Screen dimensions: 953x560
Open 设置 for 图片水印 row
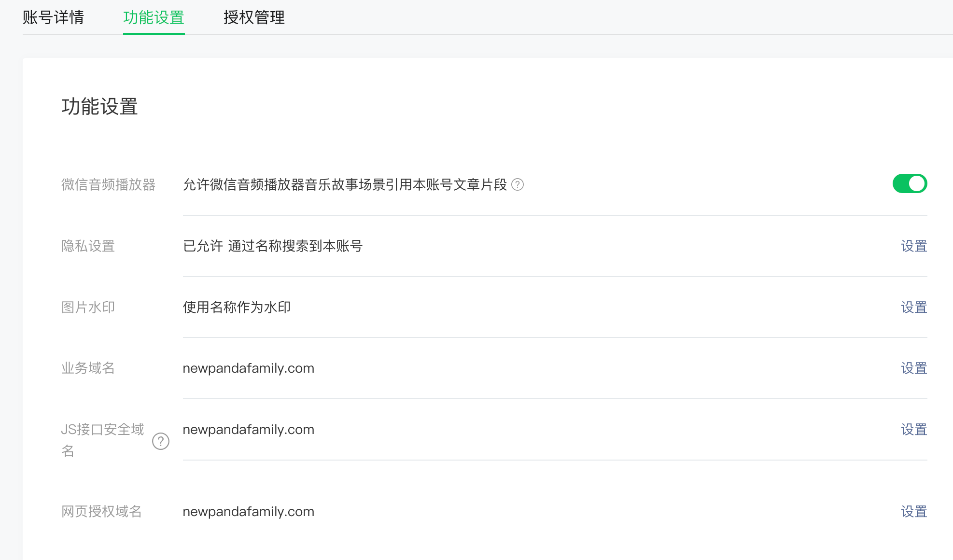[x=913, y=308]
